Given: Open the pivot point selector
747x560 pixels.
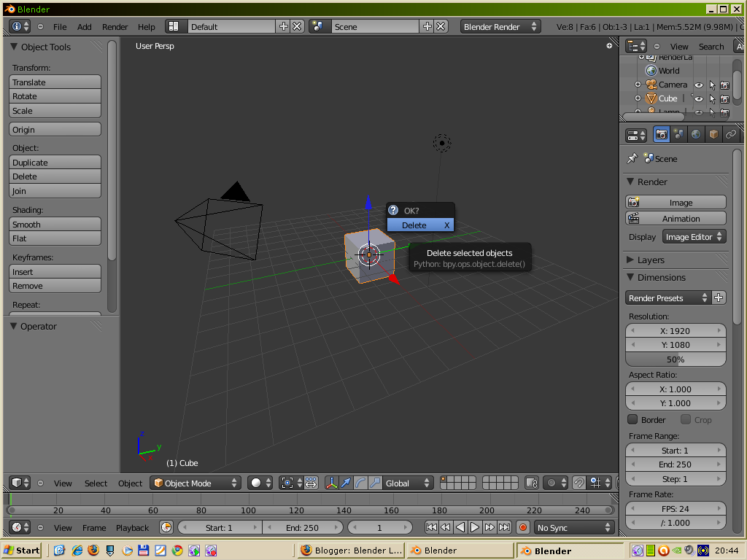Looking at the screenshot, I should tap(291, 483).
